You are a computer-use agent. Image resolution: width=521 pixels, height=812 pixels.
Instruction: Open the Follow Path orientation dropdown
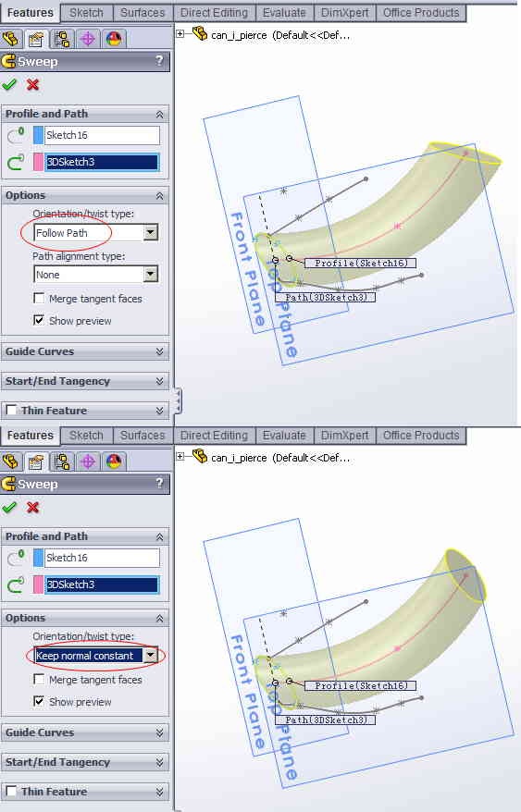pyautogui.click(x=150, y=232)
